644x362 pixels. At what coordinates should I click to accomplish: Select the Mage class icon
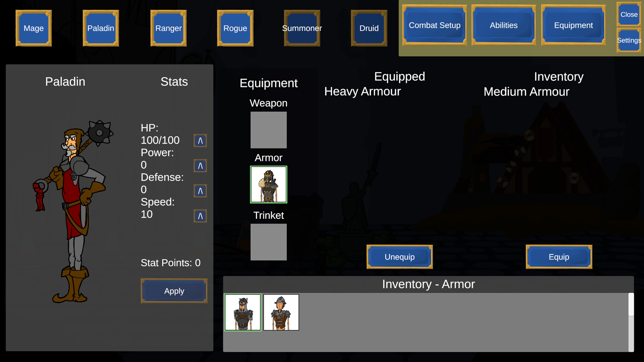[x=33, y=28]
